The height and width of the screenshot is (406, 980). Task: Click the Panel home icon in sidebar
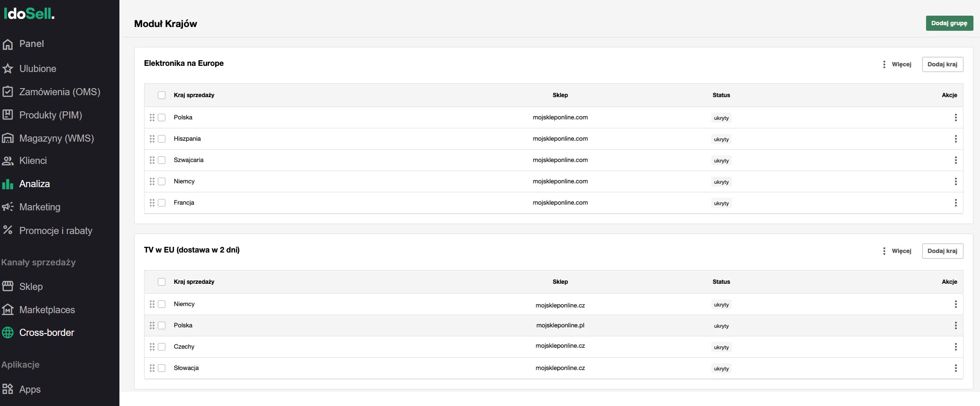coord(8,44)
